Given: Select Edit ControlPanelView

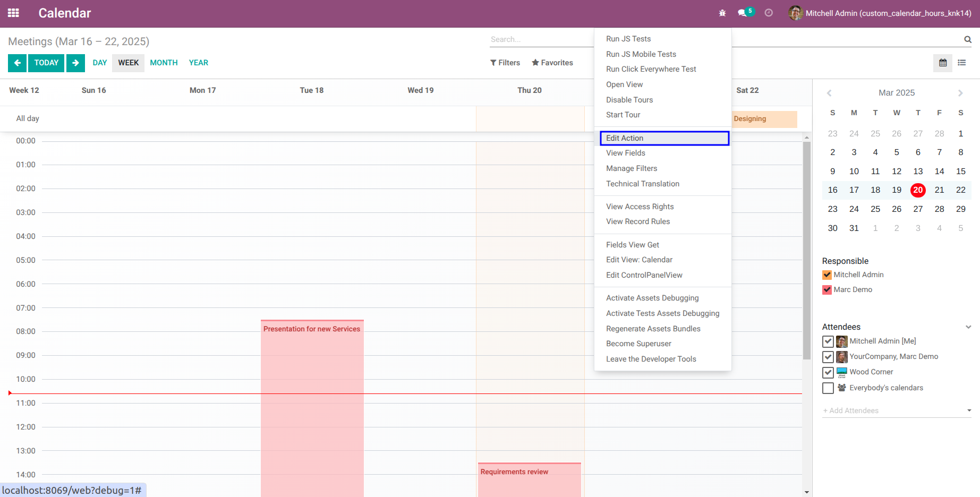Looking at the screenshot, I should point(663,275).
